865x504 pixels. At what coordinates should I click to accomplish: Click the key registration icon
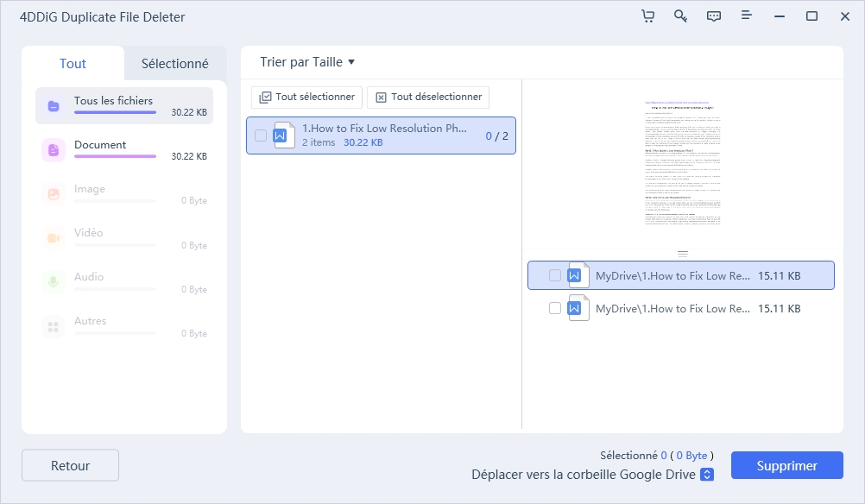680,16
